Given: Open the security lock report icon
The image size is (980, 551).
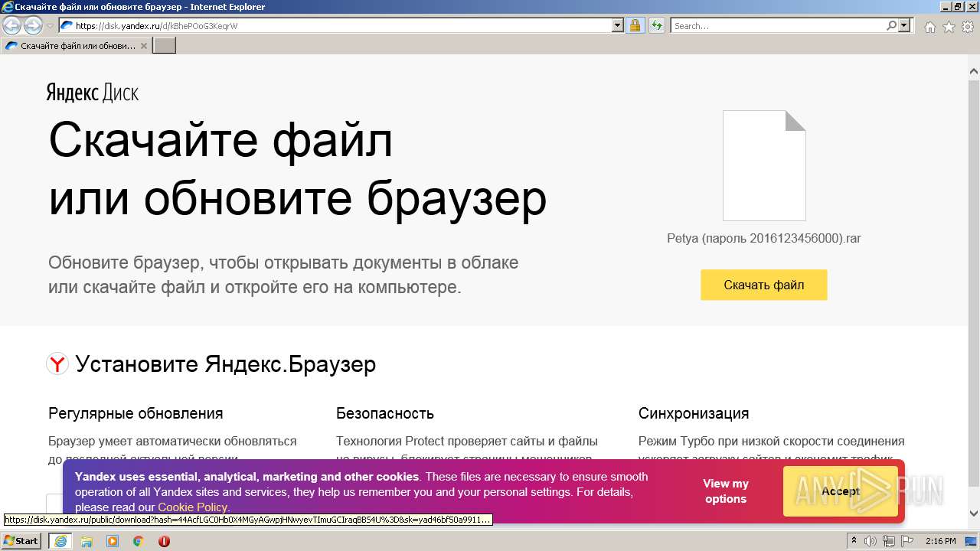Looking at the screenshot, I should coord(635,25).
